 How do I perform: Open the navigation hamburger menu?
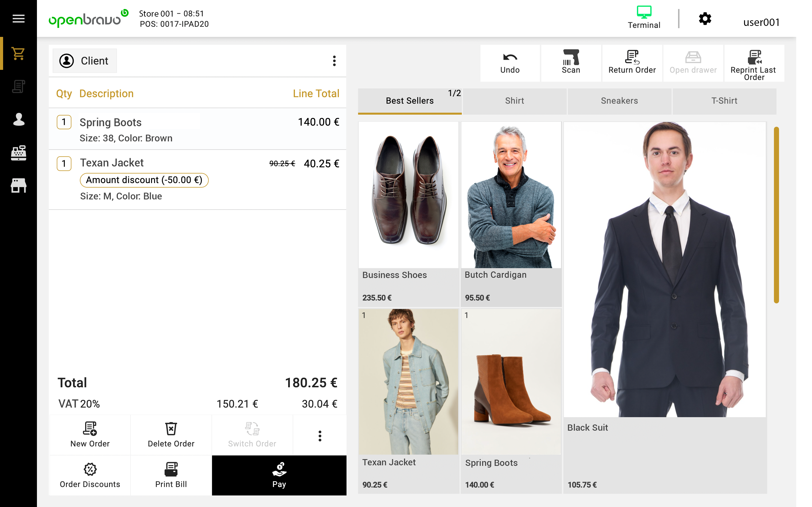pyautogui.click(x=18, y=18)
